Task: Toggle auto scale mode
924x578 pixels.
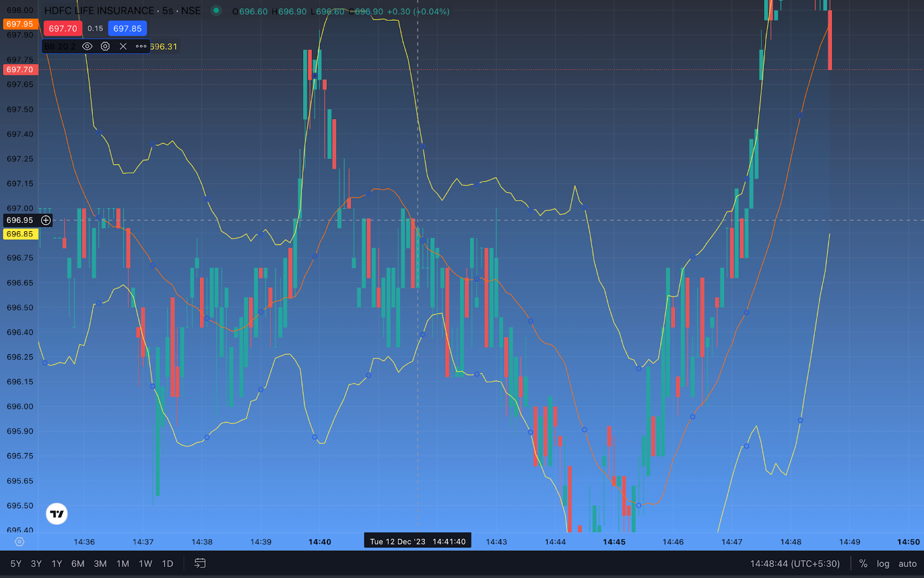Action: [x=907, y=564]
